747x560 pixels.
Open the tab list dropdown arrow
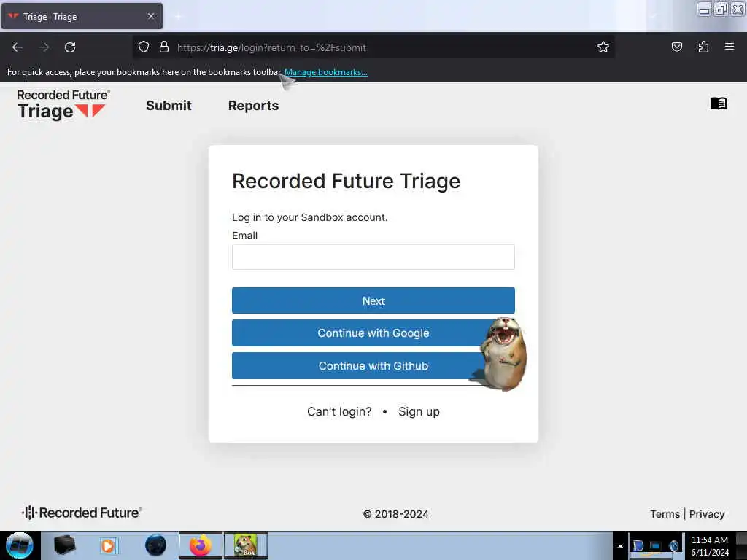[653, 17]
